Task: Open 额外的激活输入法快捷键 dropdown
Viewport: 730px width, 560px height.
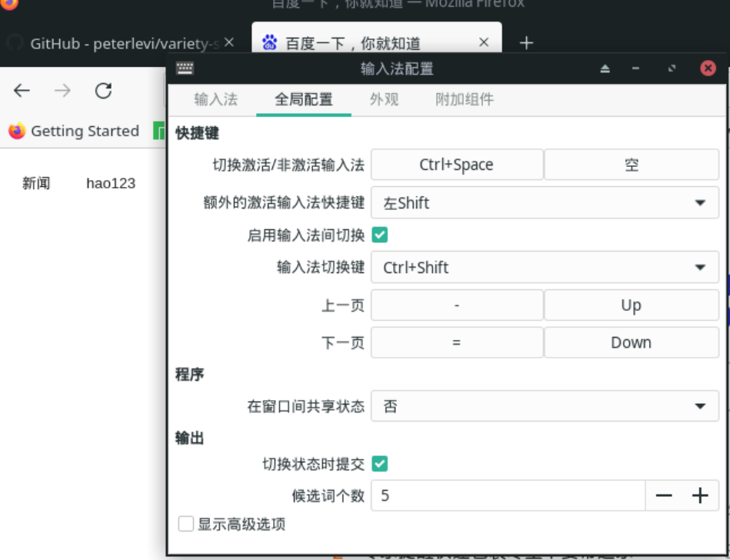Action: (x=545, y=202)
